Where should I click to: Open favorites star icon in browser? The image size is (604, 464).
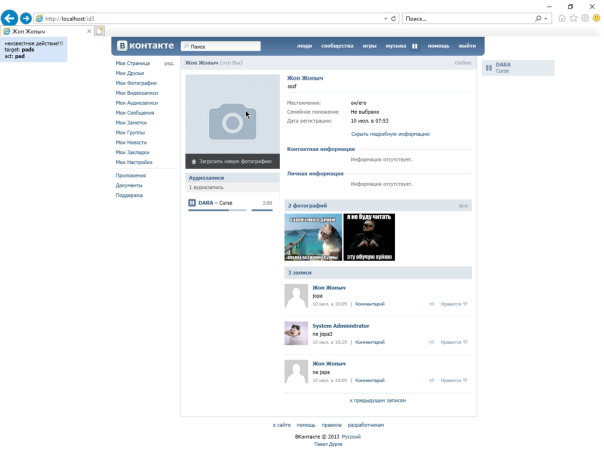[574, 18]
